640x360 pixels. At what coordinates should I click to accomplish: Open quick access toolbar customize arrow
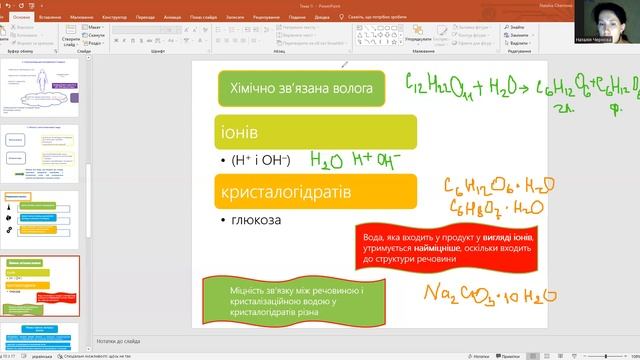click(x=42, y=6)
